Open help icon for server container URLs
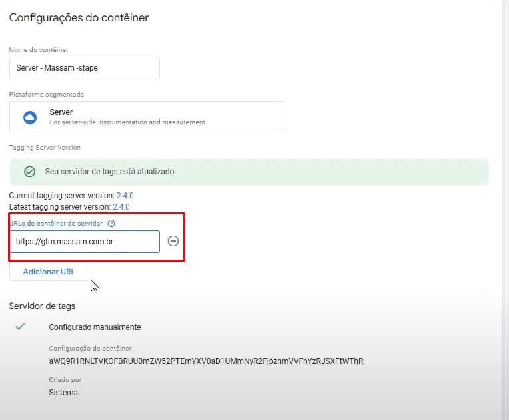This screenshot has width=509, height=420. click(x=111, y=223)
